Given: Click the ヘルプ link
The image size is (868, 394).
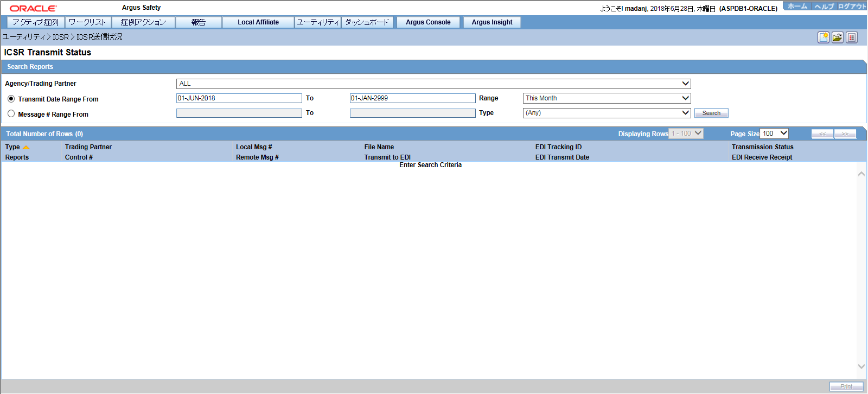Looking at the screenshot, I should [824, 7].
